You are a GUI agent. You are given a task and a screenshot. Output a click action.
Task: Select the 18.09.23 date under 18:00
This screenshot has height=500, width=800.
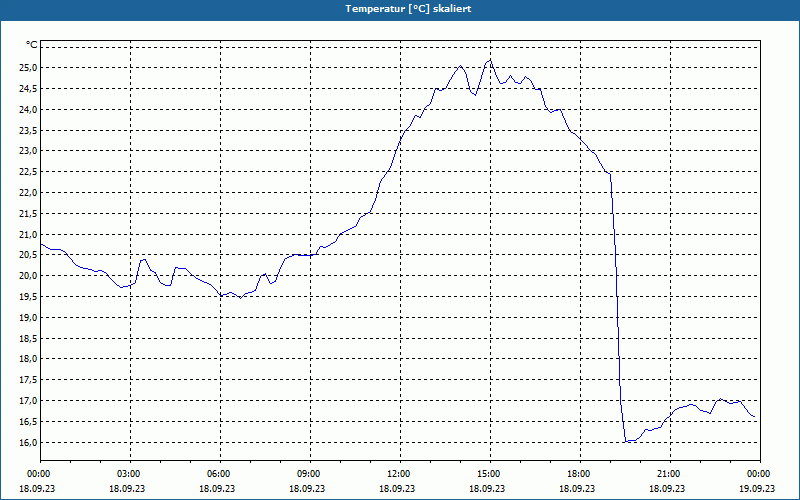(577, 488)
